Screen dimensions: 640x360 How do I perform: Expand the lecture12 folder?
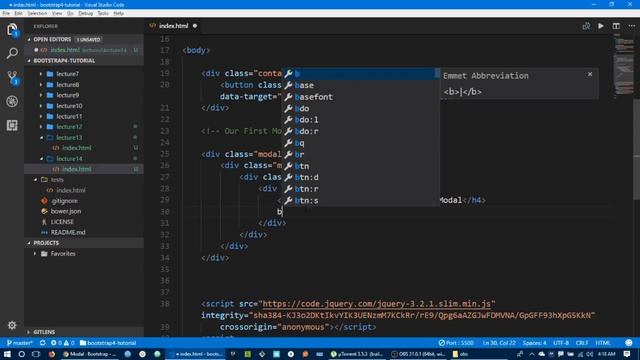tap(41, 127)
